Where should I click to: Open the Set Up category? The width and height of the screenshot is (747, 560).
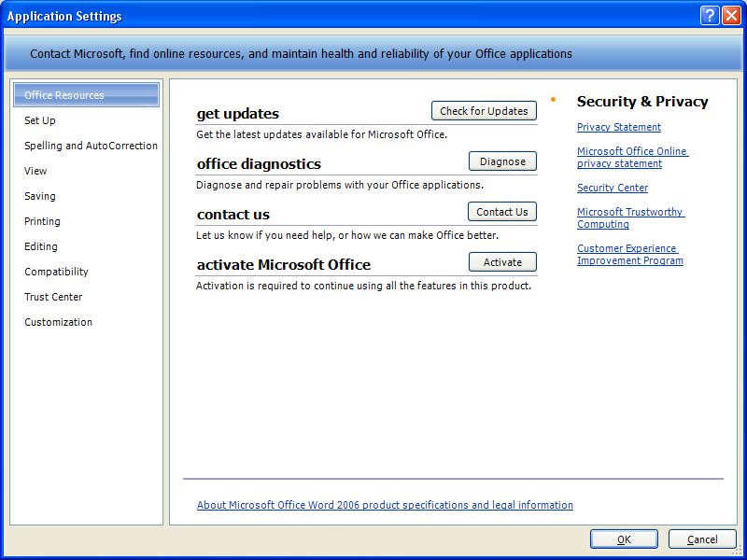(x=40, y=120)
